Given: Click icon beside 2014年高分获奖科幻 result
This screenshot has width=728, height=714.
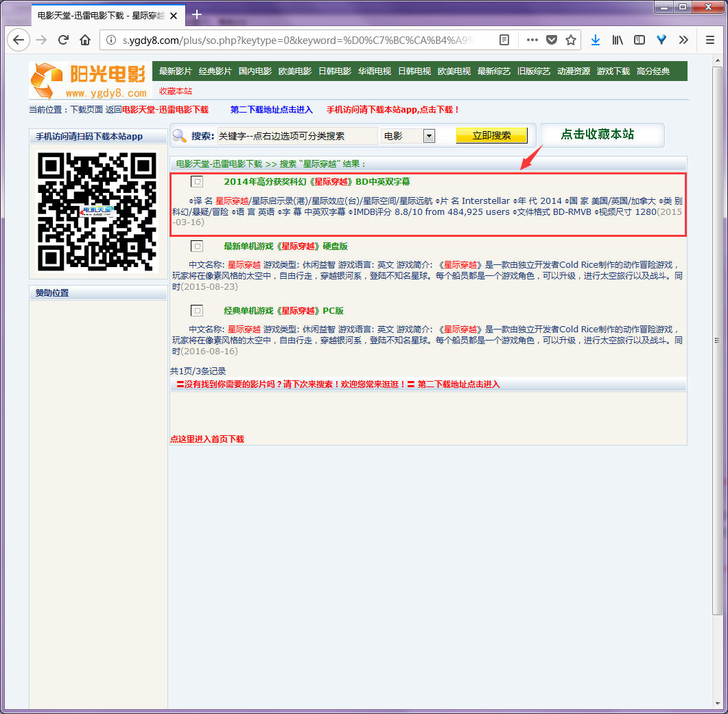Looking at the screenshot, I should (197, 182).
